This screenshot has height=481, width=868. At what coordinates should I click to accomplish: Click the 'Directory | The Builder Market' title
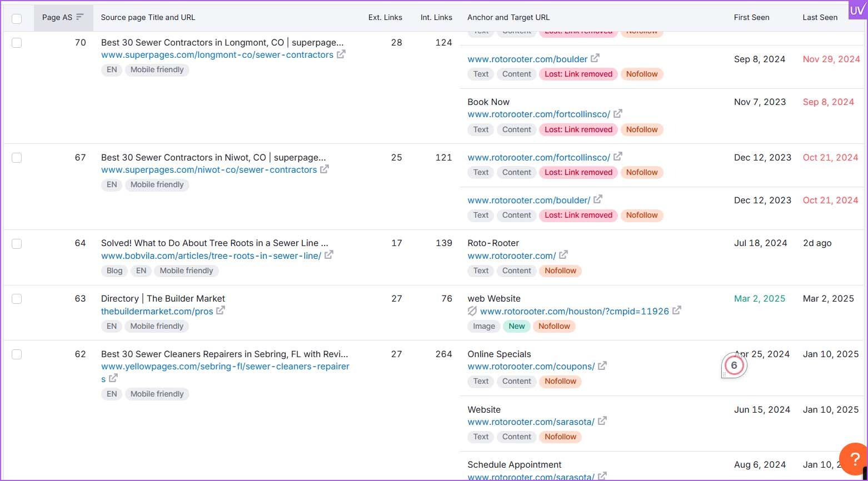163,298
